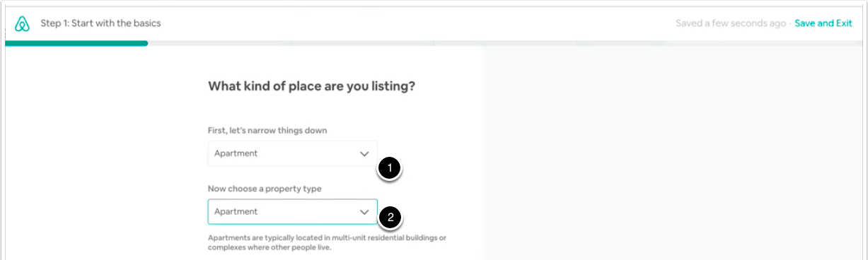This screenshot has width=868, height=260.
Task: Select the Save and Exit link
Action: pyautogui.click(x=823, y=23)
